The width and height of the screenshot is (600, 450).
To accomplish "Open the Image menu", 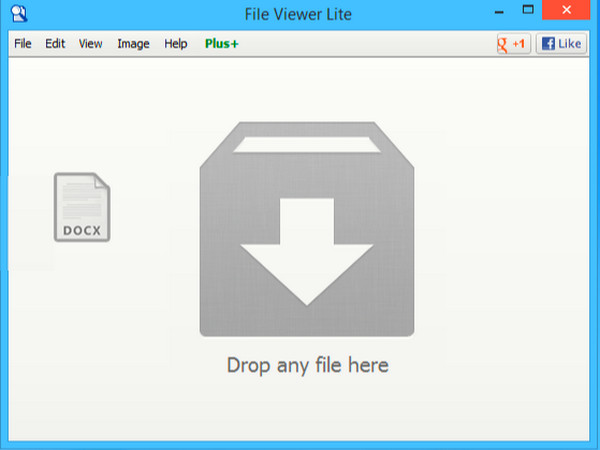I will (x=133, y=44).
